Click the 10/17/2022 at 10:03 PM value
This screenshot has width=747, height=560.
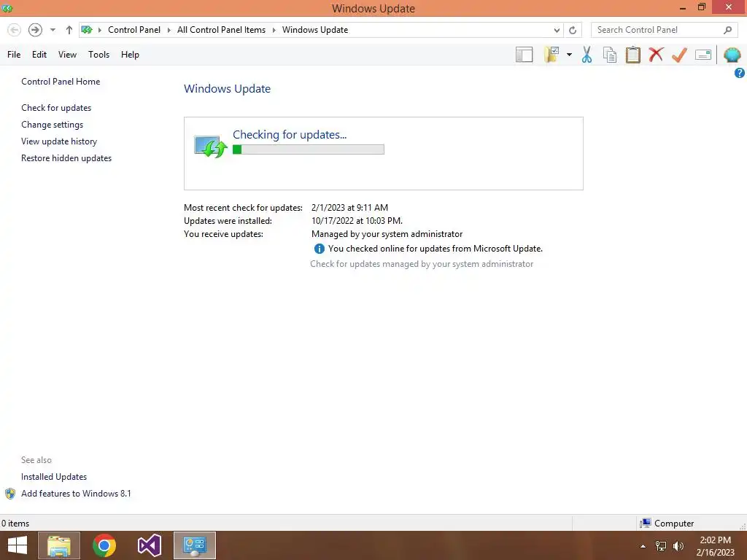[x=357, y=221]
